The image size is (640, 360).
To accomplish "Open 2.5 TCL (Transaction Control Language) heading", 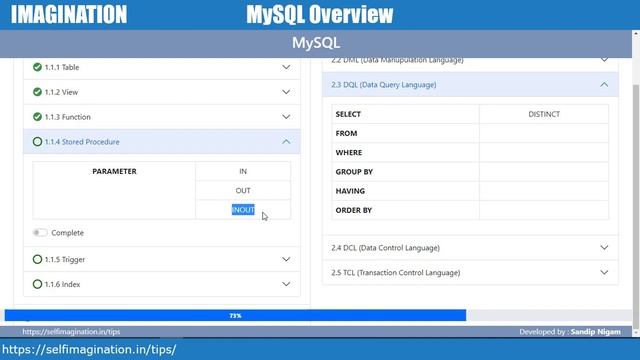I will 396,273.
